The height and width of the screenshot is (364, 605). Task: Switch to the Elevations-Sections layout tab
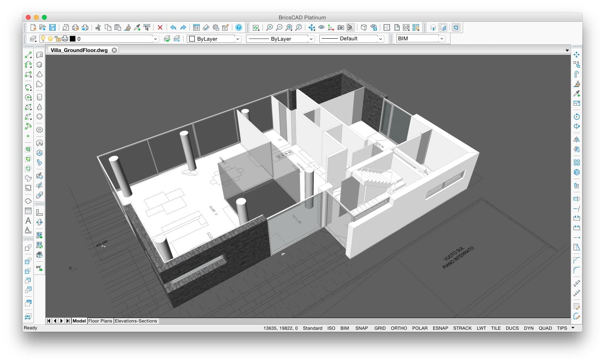tap(136, 321)
